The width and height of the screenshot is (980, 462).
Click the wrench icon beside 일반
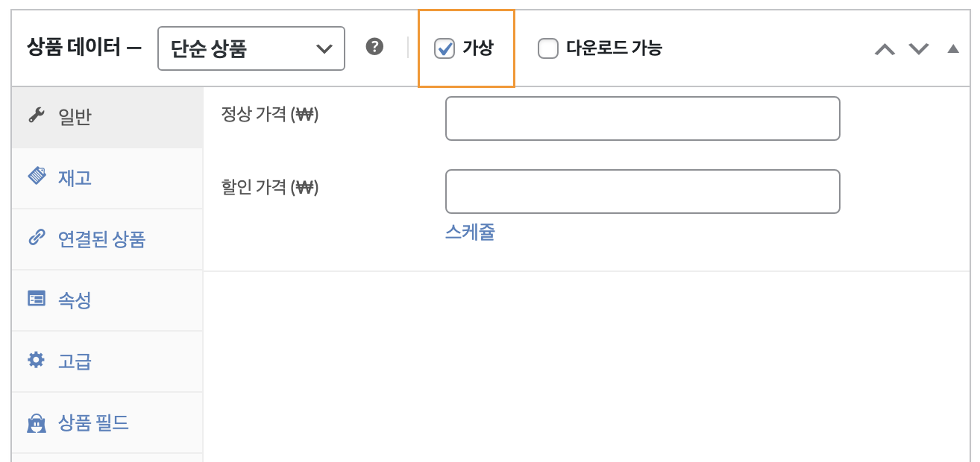pyautogui.click(x=36, y=115)
